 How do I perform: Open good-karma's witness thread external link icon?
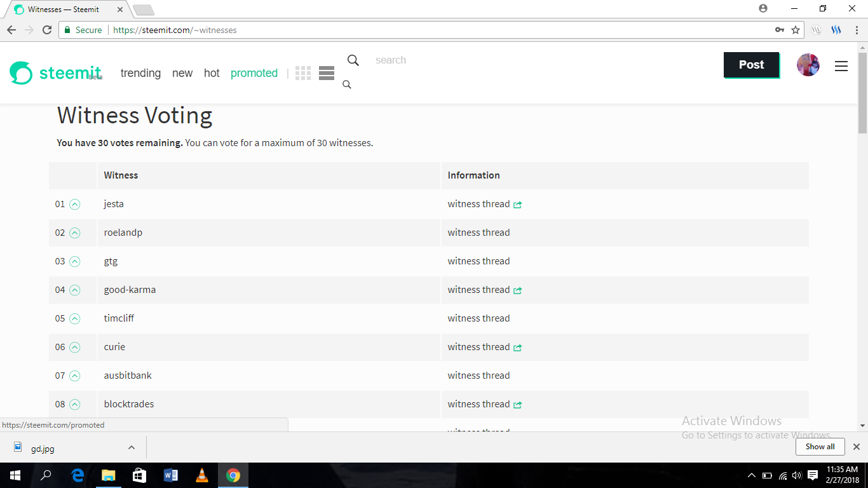[x=517, y=290]
